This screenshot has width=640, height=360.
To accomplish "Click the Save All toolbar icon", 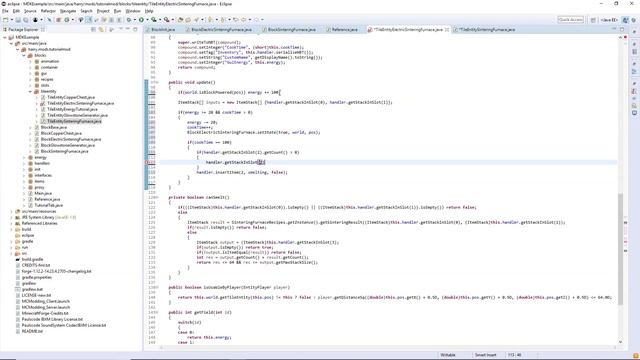I will [26, 20].
